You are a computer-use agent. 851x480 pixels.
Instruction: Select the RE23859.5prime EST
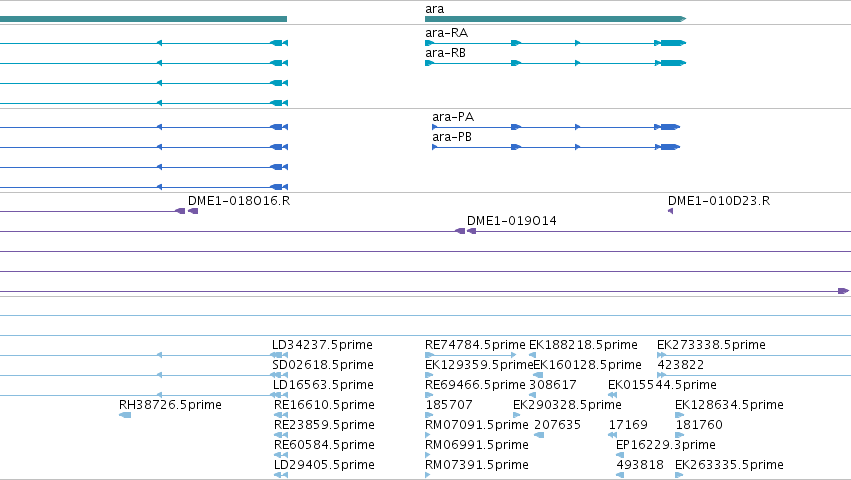(324, 425)
